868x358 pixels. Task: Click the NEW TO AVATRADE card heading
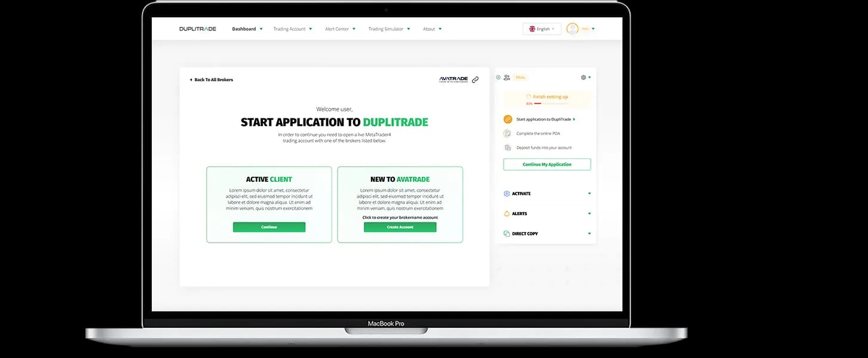click(x=400, y=179)
